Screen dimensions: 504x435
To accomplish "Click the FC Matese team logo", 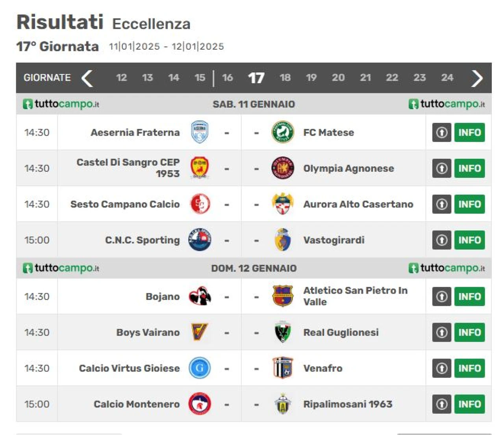I will click(282, 132).
